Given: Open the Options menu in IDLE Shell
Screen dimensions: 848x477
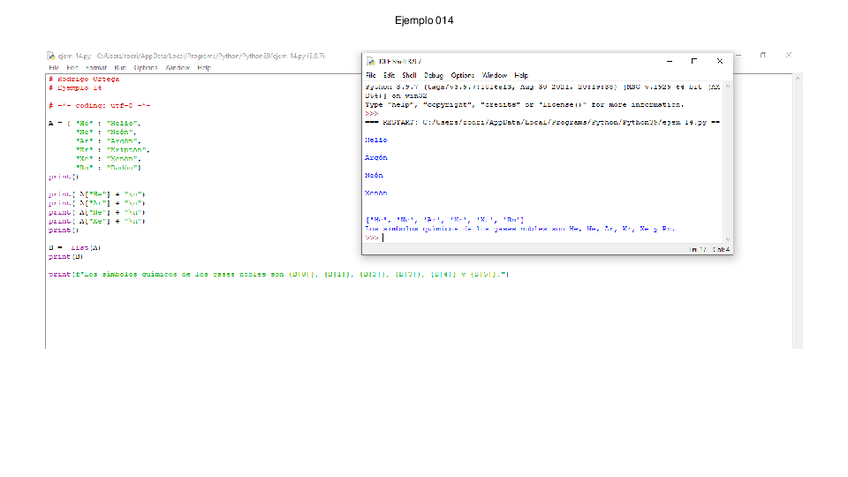Looking at the screenshot, I should [x=462, y=75].
